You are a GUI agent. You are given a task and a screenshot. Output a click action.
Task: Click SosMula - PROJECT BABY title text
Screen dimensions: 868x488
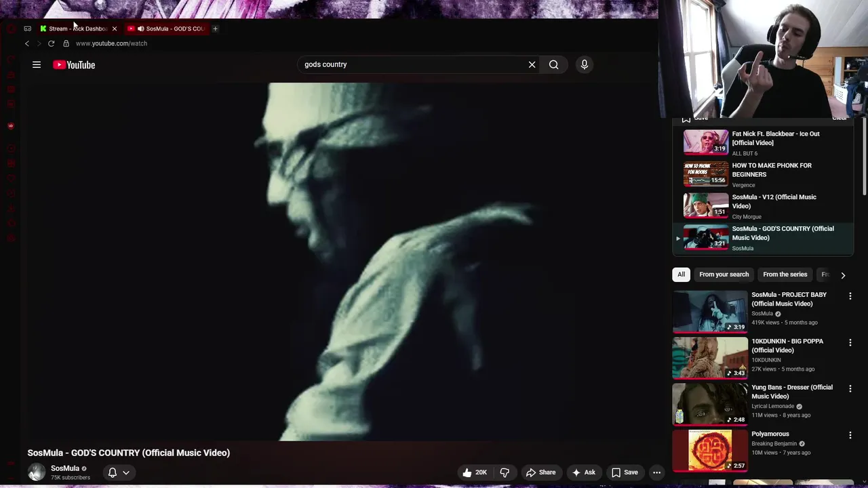click(789, 299)
